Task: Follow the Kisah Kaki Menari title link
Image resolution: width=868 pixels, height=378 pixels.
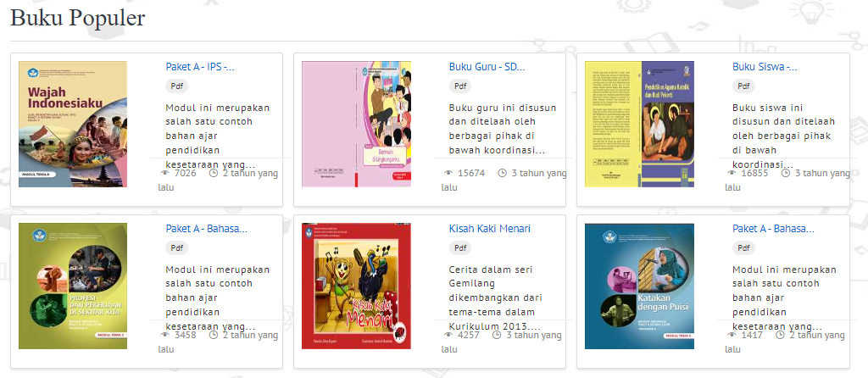Action: [x=490, y=229]
